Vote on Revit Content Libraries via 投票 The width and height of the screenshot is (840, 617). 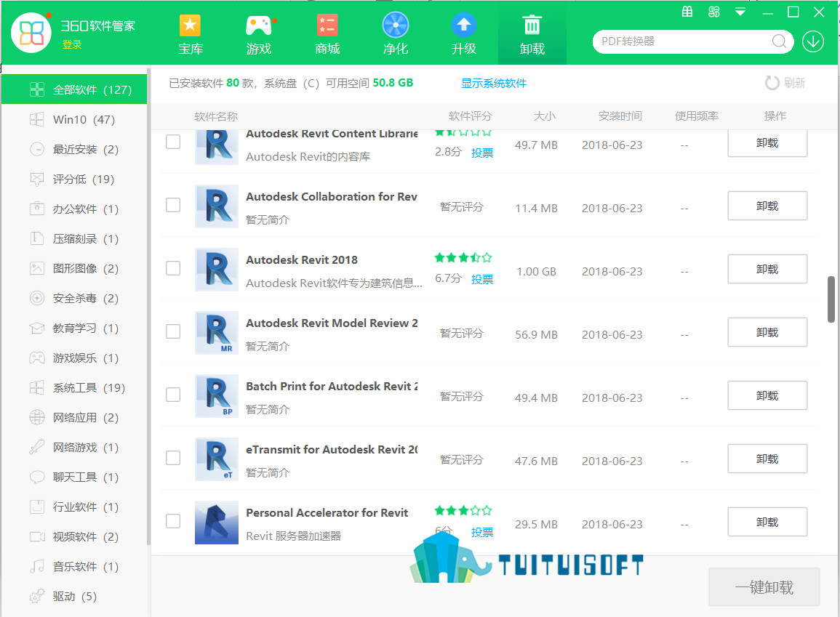(482, 153)
